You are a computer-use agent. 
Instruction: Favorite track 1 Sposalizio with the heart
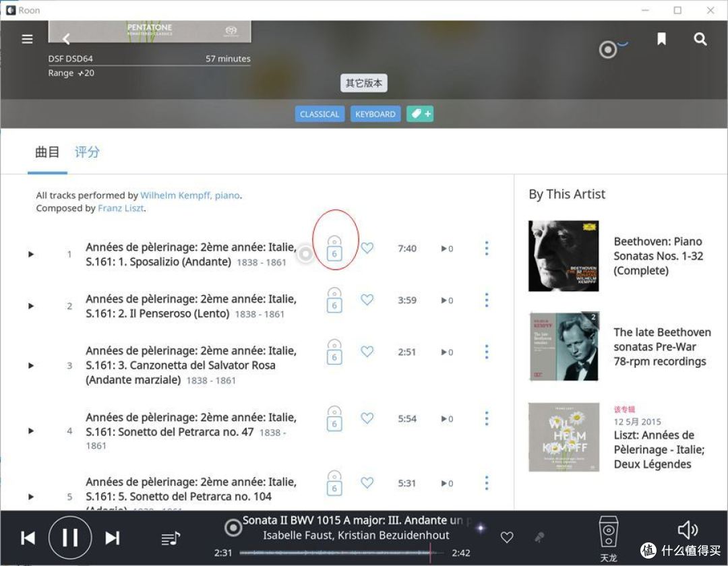(367, 248)
